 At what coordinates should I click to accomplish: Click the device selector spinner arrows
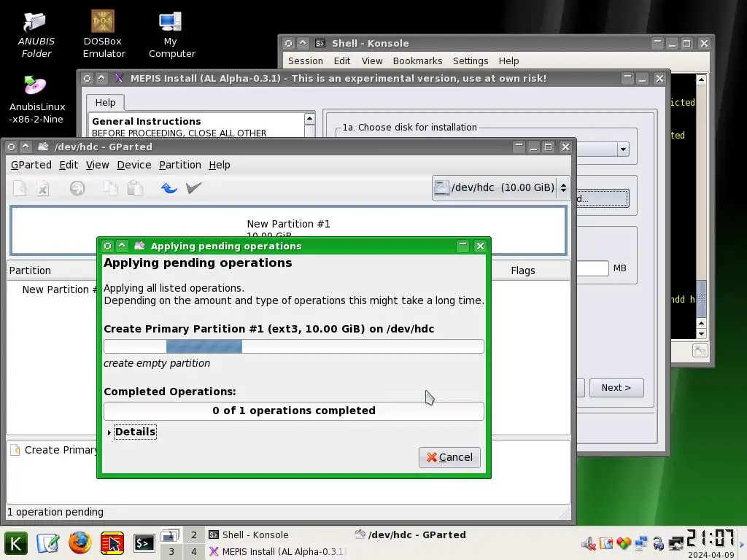point(564,187)
